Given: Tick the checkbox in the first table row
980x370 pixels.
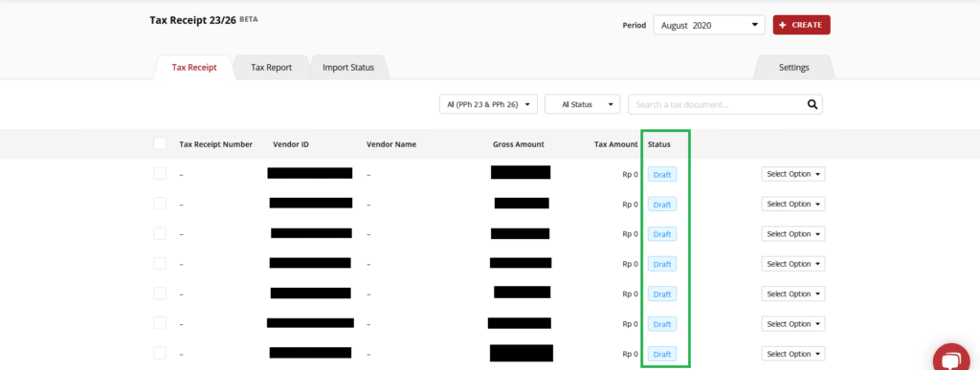Looking at the screenshot, I should [x=160, y=173].
